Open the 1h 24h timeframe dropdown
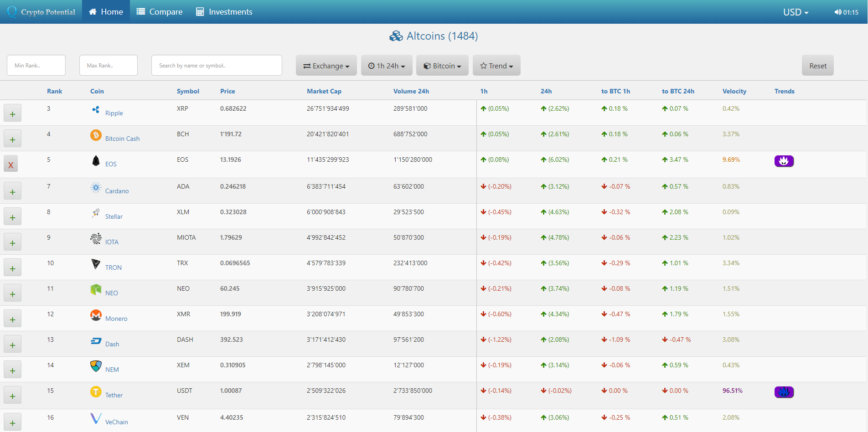 (x=387, y=66)
